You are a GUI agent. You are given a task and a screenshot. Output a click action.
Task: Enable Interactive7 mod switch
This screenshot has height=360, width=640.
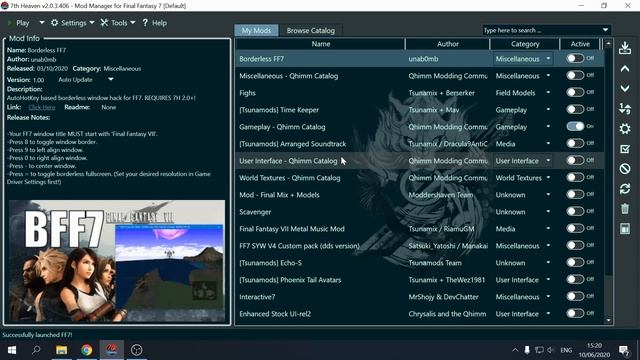(x=575, y=296)
